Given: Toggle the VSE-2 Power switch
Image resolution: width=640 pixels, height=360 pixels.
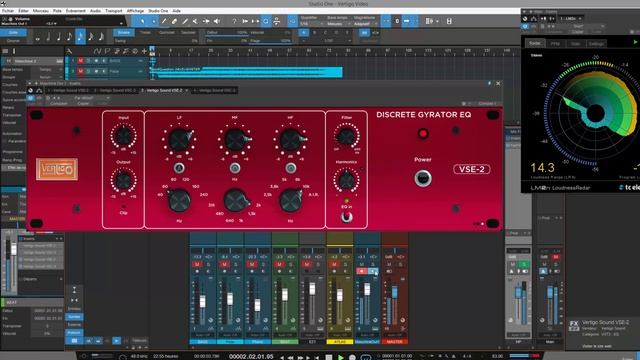Looking at the screenshot, I should 423,178.
